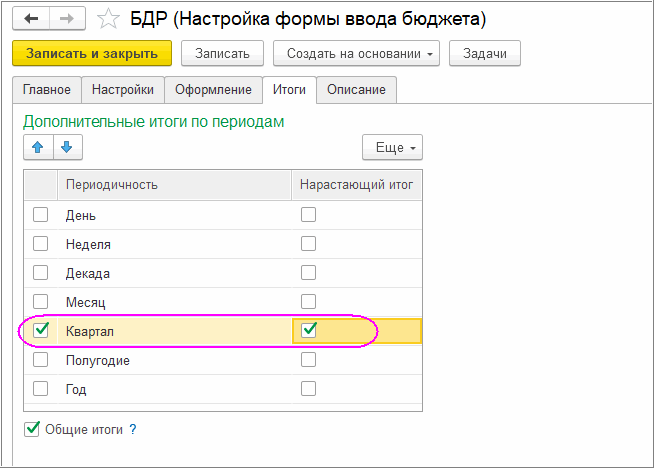Move row up with blue arrow
The width and height of the screenshot is (654, 468).
coord(38,147)
